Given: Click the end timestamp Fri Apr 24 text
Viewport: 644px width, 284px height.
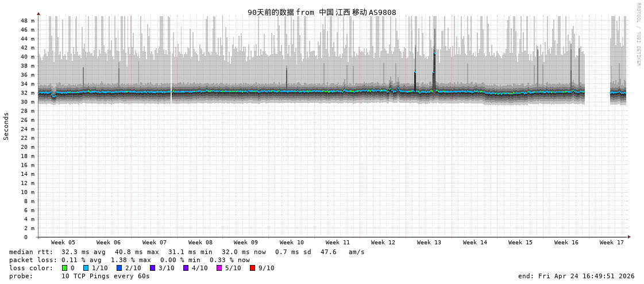Looking at the screenshot, I should point(576,276).
